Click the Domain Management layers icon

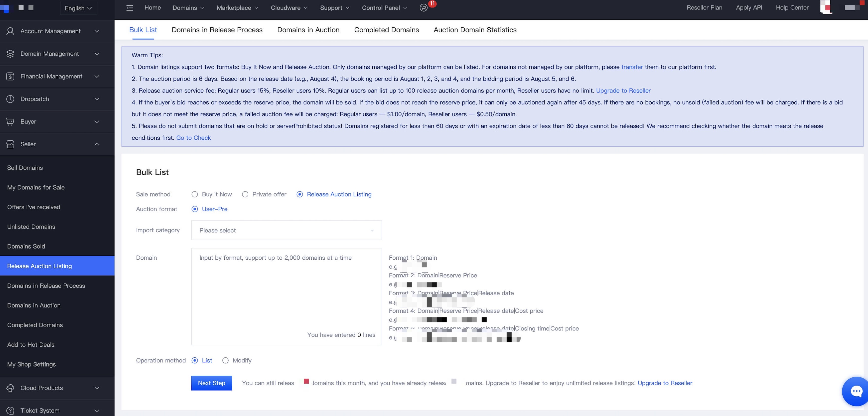(x=10, y=54)
